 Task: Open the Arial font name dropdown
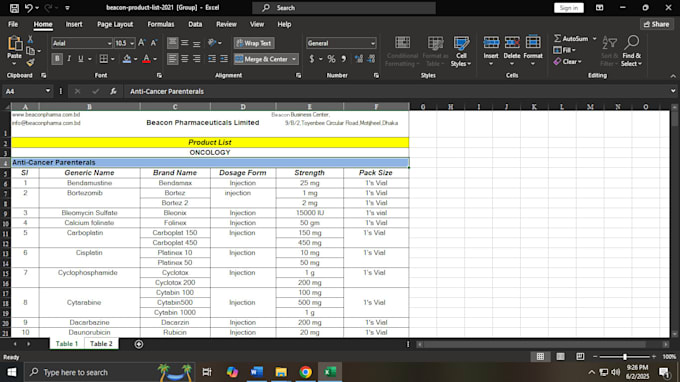tap(109, 43)
